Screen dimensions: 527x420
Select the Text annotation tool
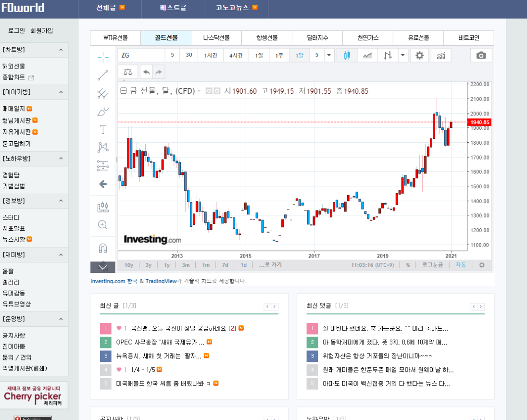(103, 129)
